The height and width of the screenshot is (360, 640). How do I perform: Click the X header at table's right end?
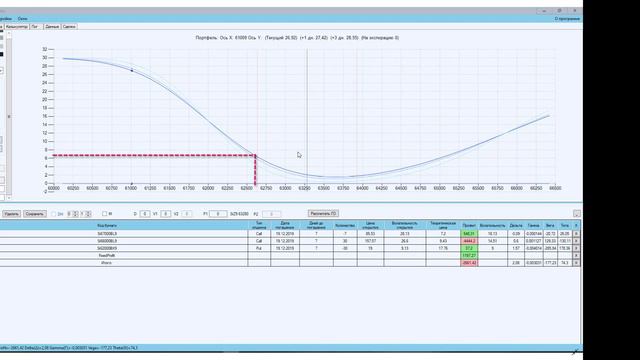point(576,225)
